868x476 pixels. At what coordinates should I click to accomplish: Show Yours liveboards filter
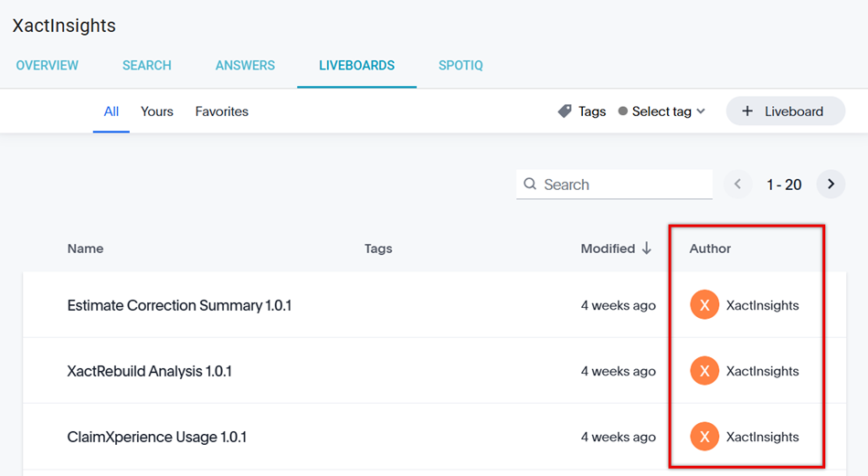[157, 111]
